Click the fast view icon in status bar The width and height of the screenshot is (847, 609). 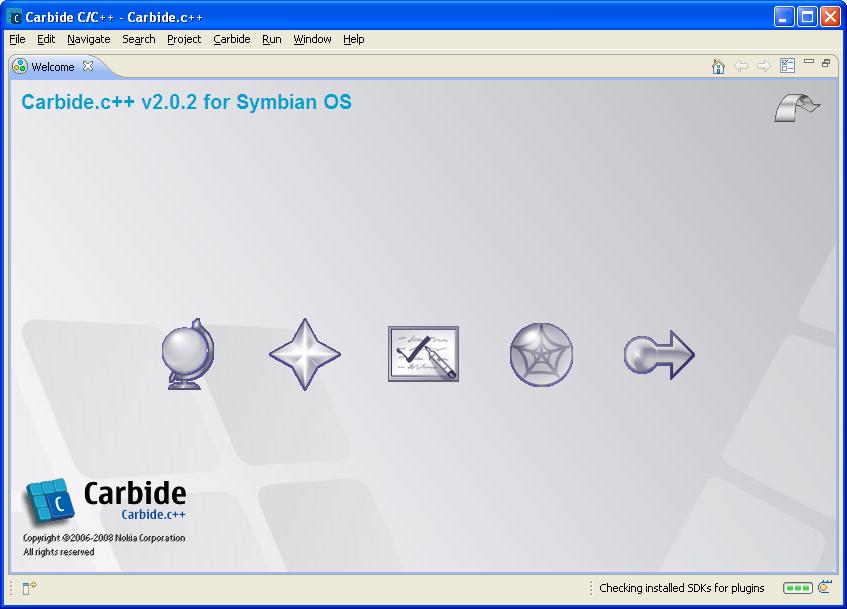click(29, 587)
